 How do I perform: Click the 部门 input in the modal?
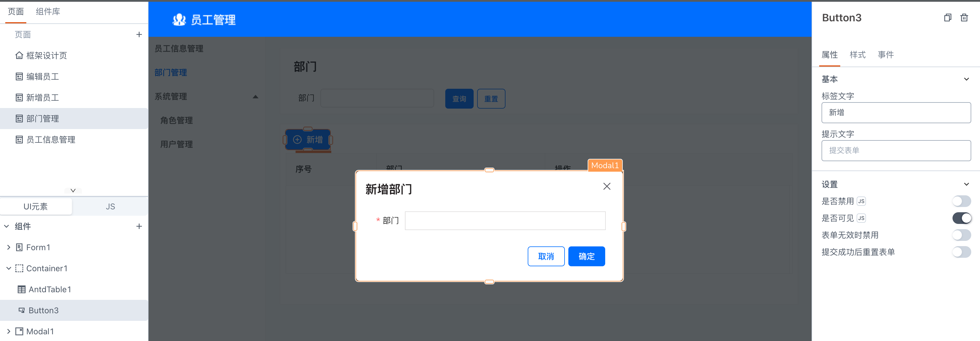505,221
